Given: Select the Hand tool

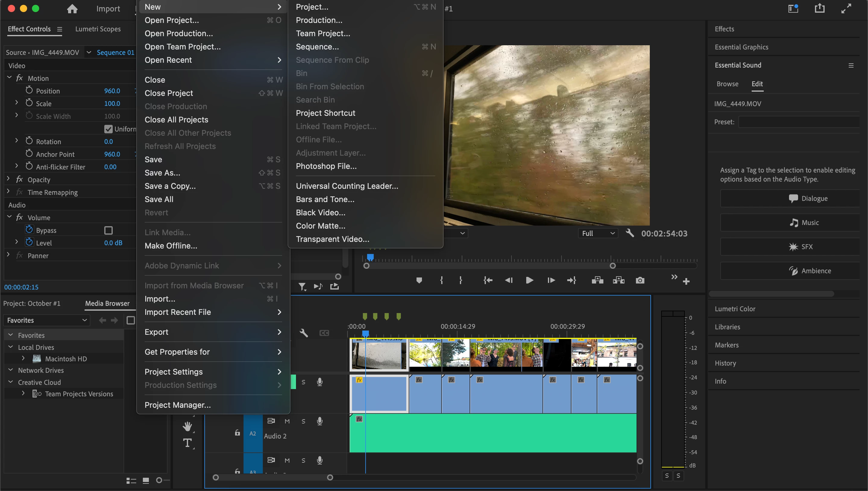Looking at the screenshot, I should click(x=187, y=426).
